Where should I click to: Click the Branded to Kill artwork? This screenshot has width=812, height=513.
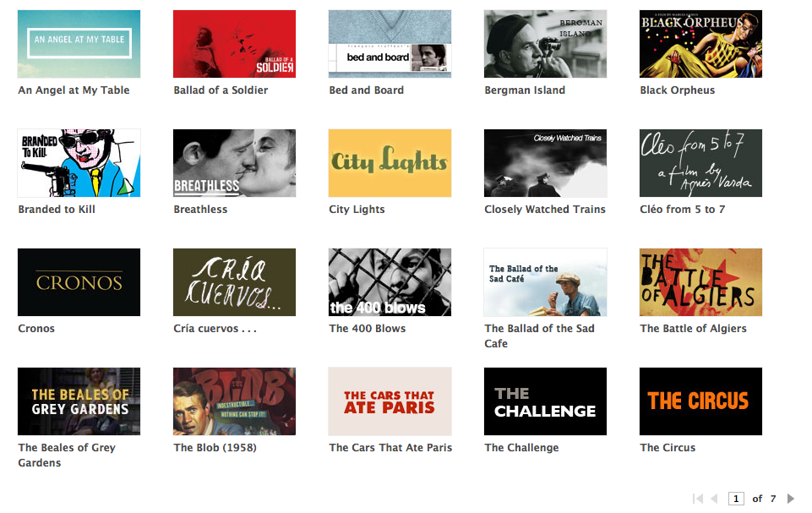coord(79,163)
